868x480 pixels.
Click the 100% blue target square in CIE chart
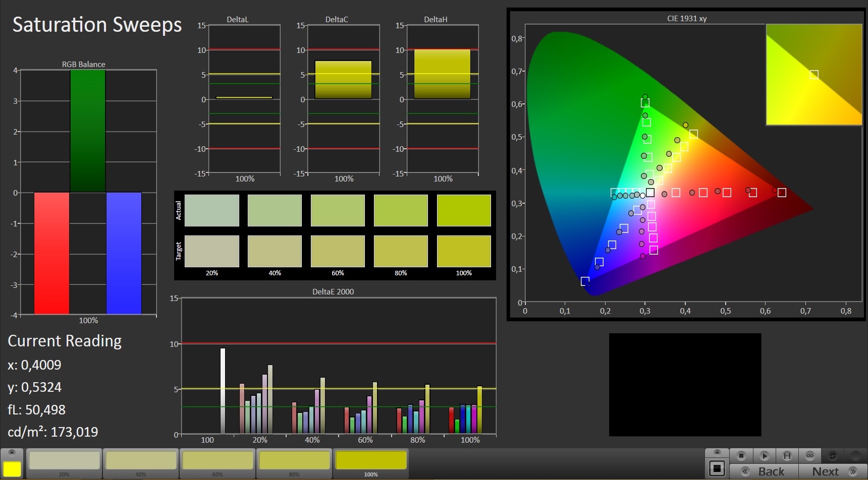(585, 281)
